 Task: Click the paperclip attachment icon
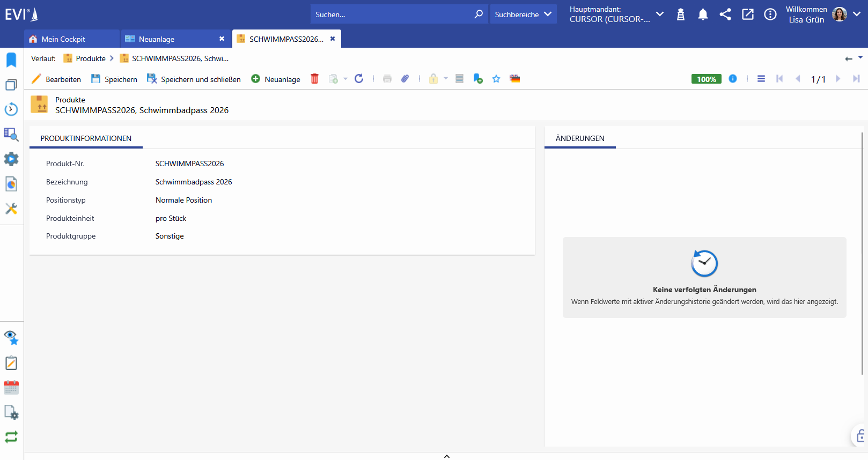pos(405,79)
